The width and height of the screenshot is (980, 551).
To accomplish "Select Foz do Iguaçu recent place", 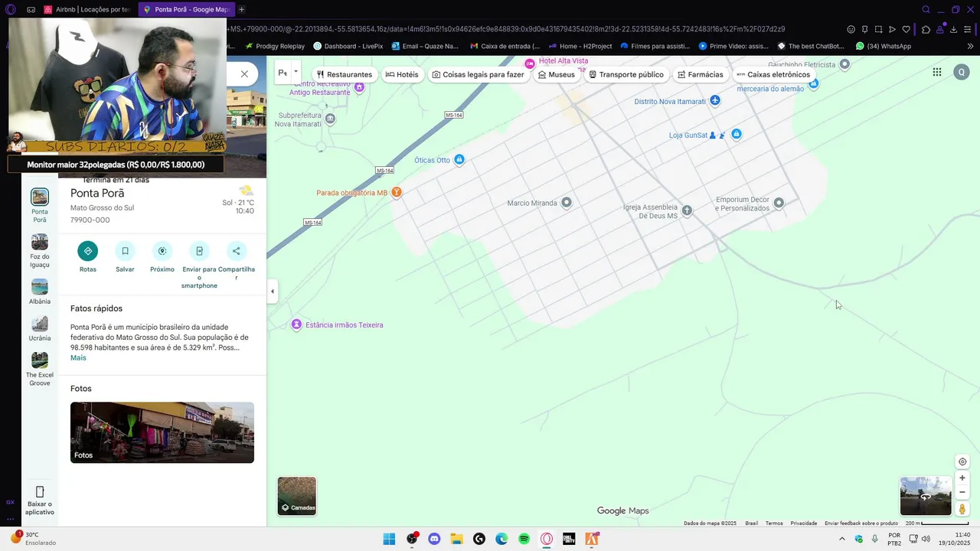I will pyautogui.click(x=40, y=251).
